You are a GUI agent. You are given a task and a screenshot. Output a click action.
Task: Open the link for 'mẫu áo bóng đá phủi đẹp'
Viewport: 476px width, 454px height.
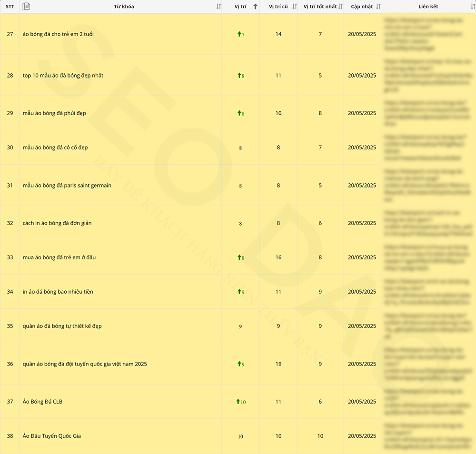click(x=428, y=113)
